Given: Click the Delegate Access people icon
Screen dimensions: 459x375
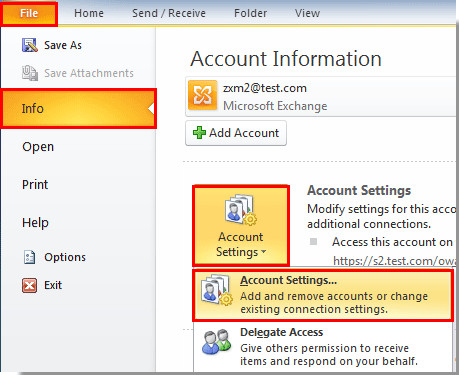Looking at the screenshot, I should (x=217, y=342).
